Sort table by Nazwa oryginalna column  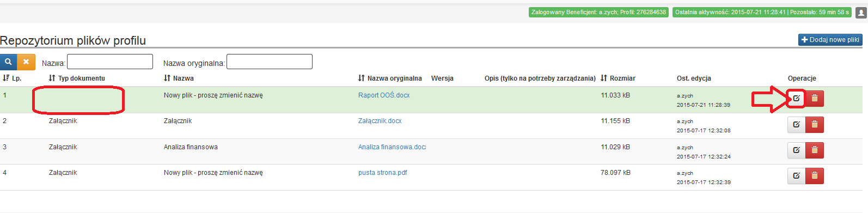(390, 78)
